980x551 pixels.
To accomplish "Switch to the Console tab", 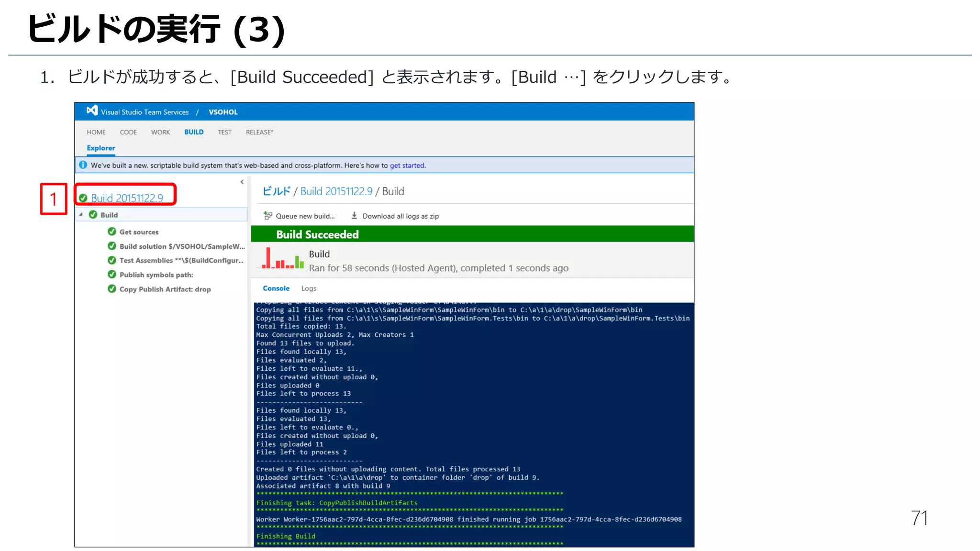I will tap(276, 288).
